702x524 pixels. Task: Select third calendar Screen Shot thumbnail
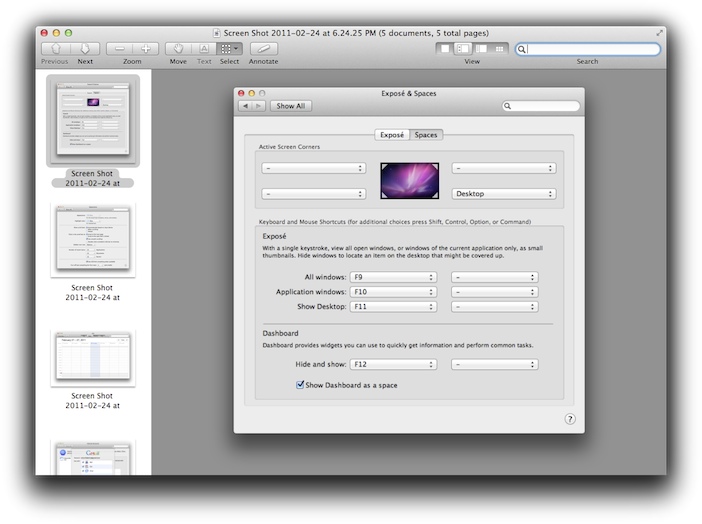93,358
